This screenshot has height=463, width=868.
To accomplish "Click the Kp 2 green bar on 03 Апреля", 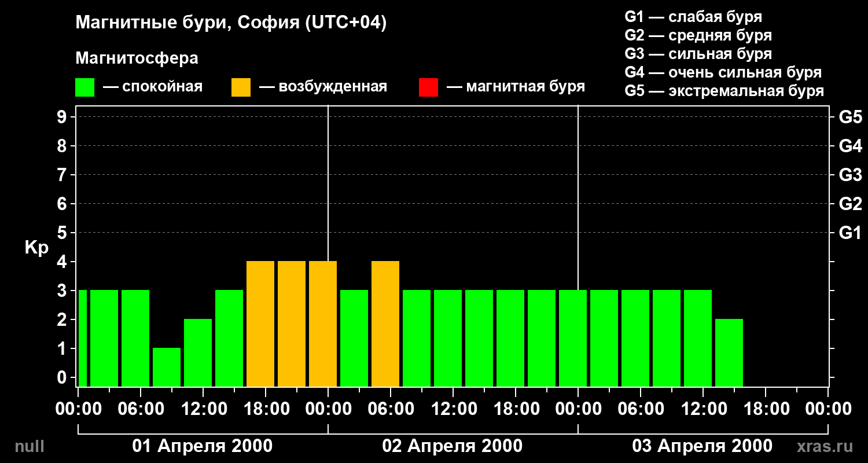I will click(x=729, y=352).
